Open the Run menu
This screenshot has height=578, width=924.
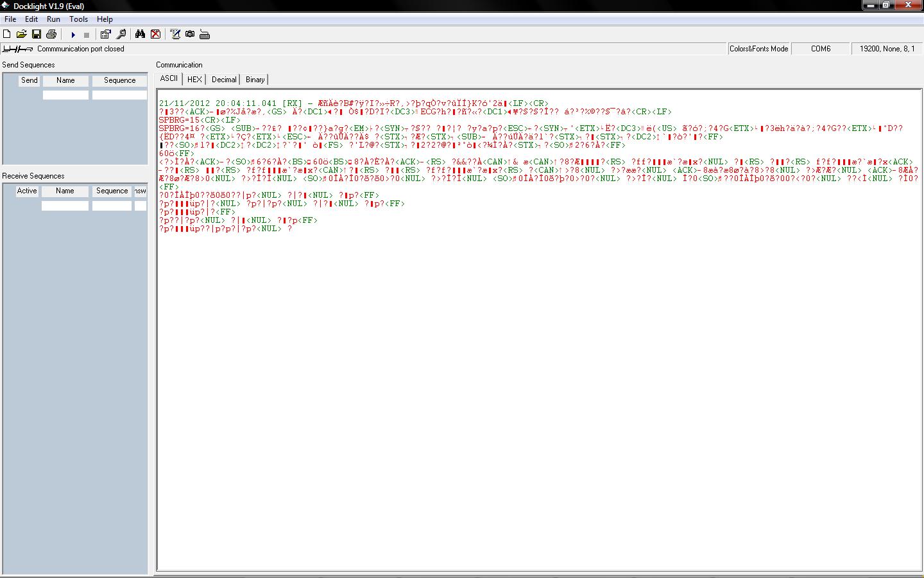click(53, 19)
